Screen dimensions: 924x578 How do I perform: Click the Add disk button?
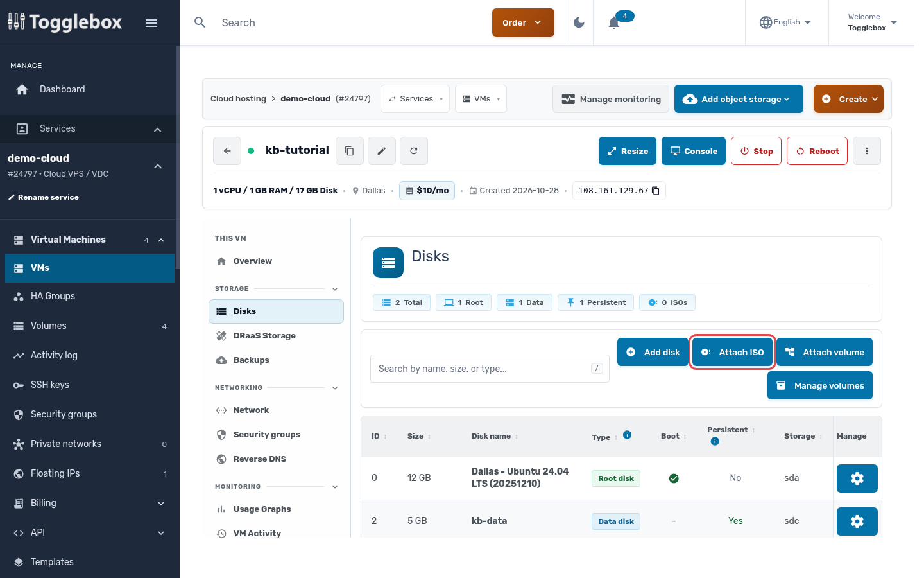pyautogui.click(x=653, y=352)
